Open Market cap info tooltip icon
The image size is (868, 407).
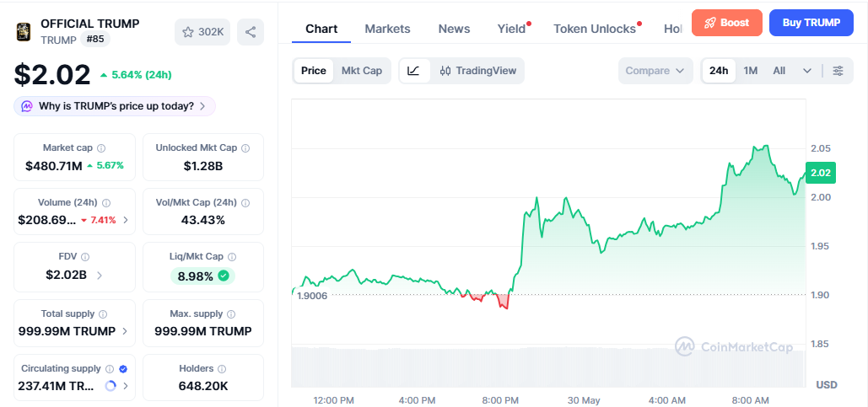[x=101, y=148]
